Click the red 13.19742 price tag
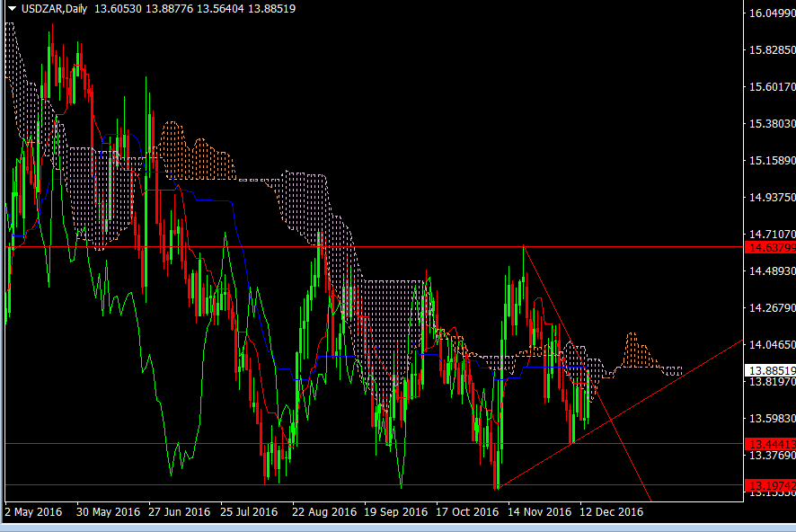 [x=771, y=485]
